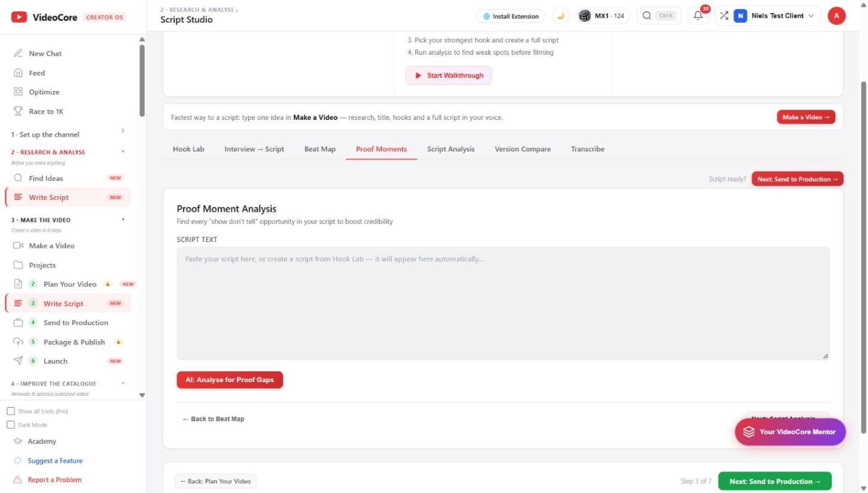Click the Report a Problem warning icon
The width and height of the screenshot is (868, 493).
pos(18,480)
